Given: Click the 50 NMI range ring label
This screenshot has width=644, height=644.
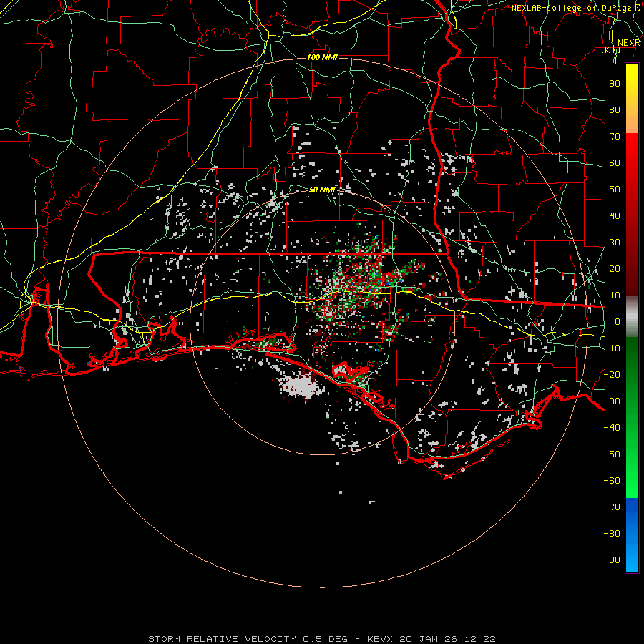Looking at the screenshot, I should (322, 190).
